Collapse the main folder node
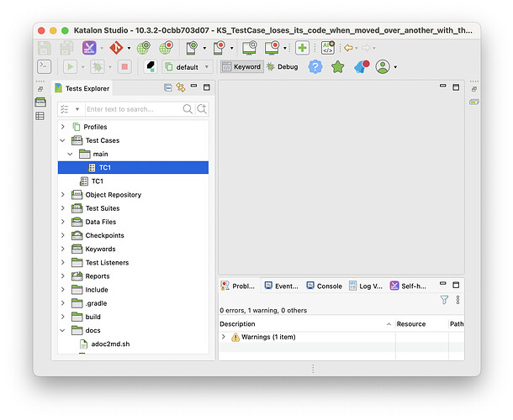513x420 pixels. (x=70, y=154)
